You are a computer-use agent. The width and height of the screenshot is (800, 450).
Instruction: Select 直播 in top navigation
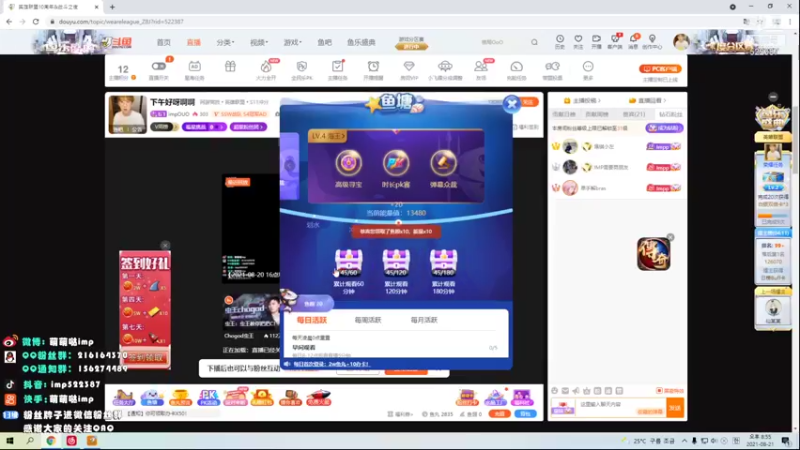(x=194, y=42)
